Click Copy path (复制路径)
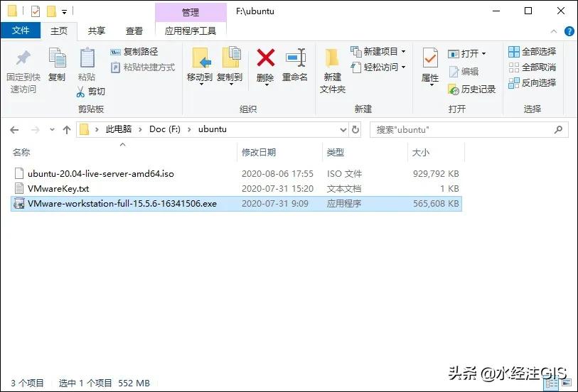Viewport: 578px width, 392px height. click(134, 52)
